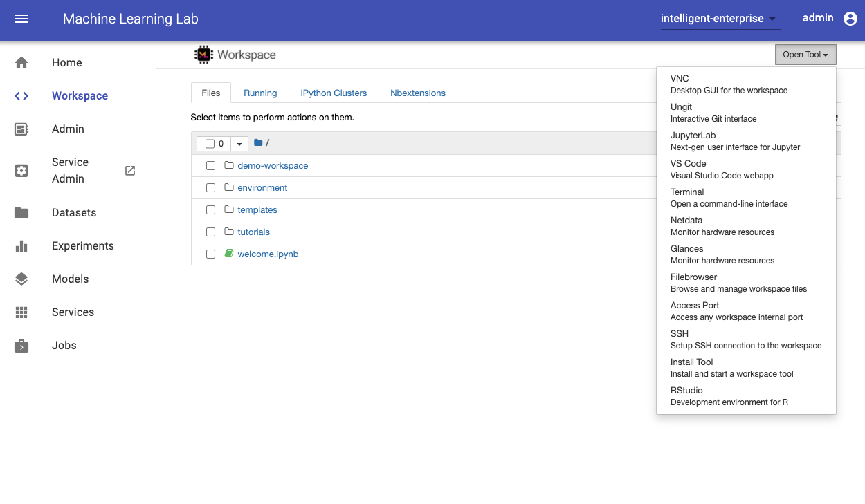Open the welcome.ipynb notebook
This screenshot has width=865, height=504.
(x=268, y=254)
